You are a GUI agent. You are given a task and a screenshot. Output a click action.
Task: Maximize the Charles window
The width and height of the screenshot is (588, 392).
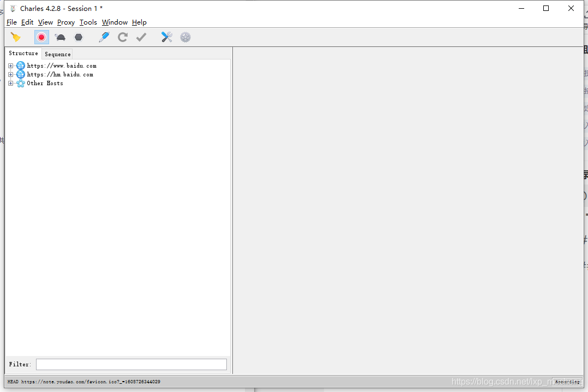click(546, 8)
